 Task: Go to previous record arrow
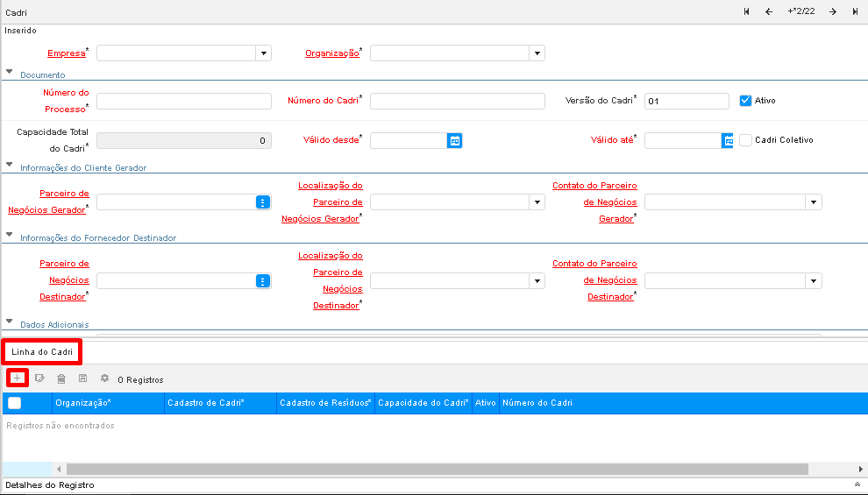[769, 11]
